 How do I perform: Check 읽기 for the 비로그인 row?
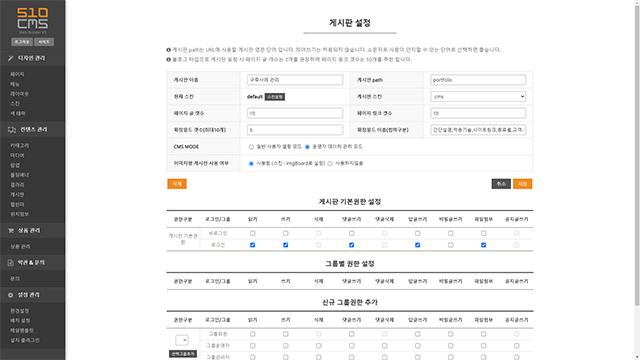(253, 233)
